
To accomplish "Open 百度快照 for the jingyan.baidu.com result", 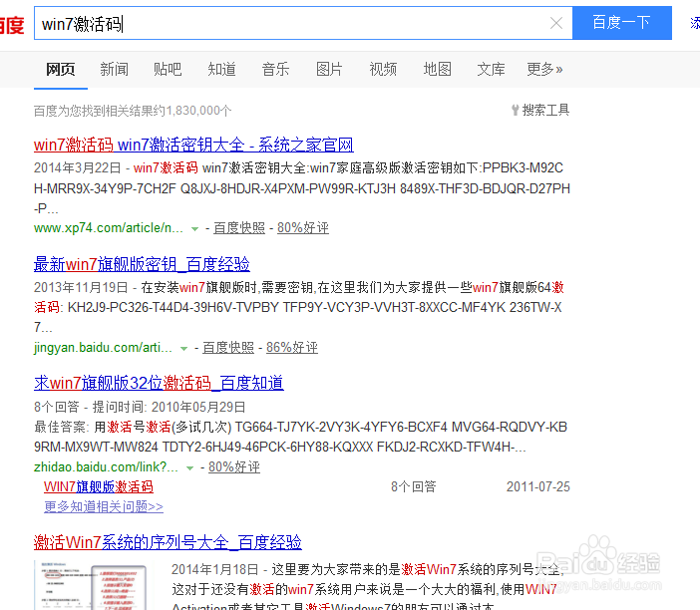I will (x=228, y=348).
